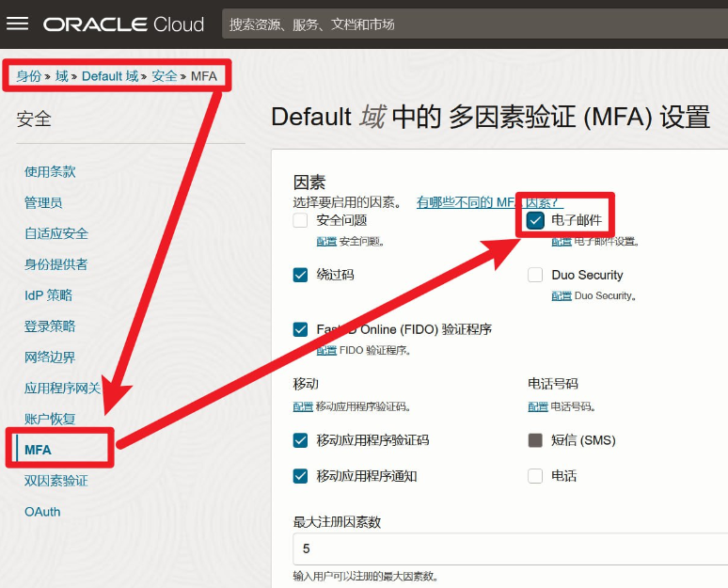Image resolution: width=728 pixels, height=588 pixels.
Task: Toggle the 移动应用程序验证码 checkbox
Action: pos(301,440)
